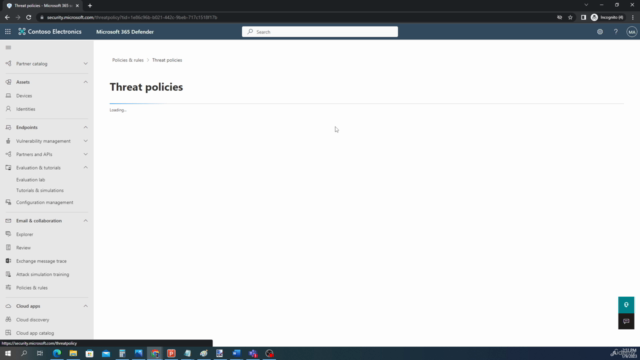Open Microsoft Teams from taskbar

[253, 353]
